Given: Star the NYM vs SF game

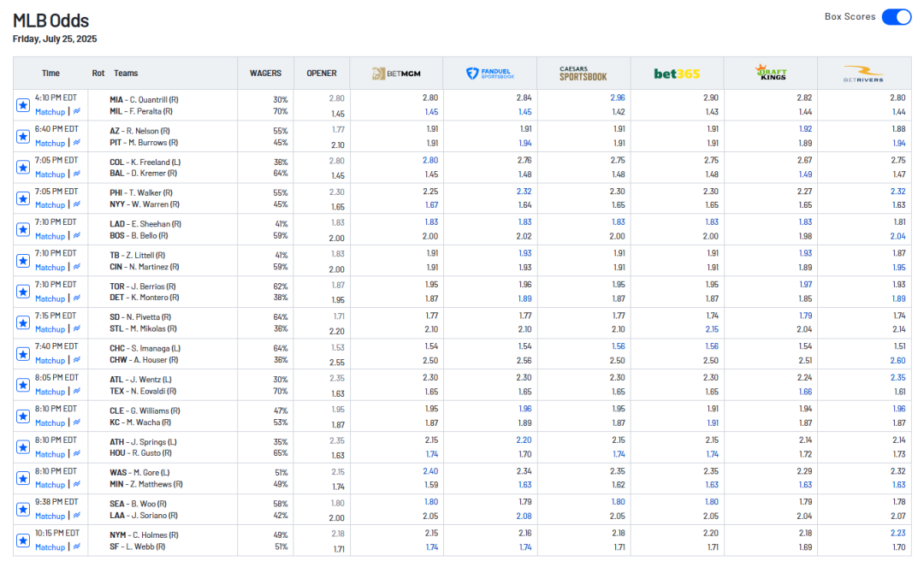Looking at the screenshot, I should [x=23, y=541].
